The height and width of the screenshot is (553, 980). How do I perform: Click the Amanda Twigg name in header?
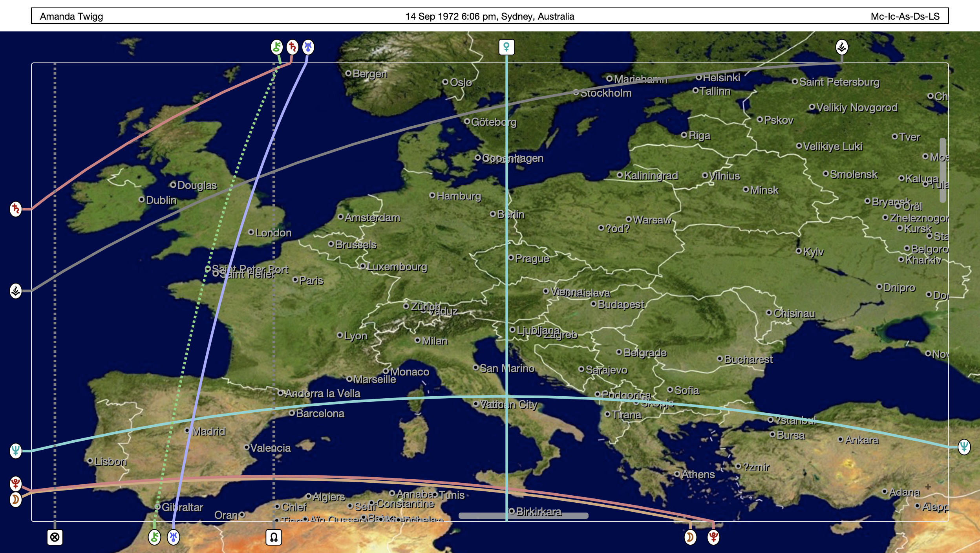coord(71,16)
